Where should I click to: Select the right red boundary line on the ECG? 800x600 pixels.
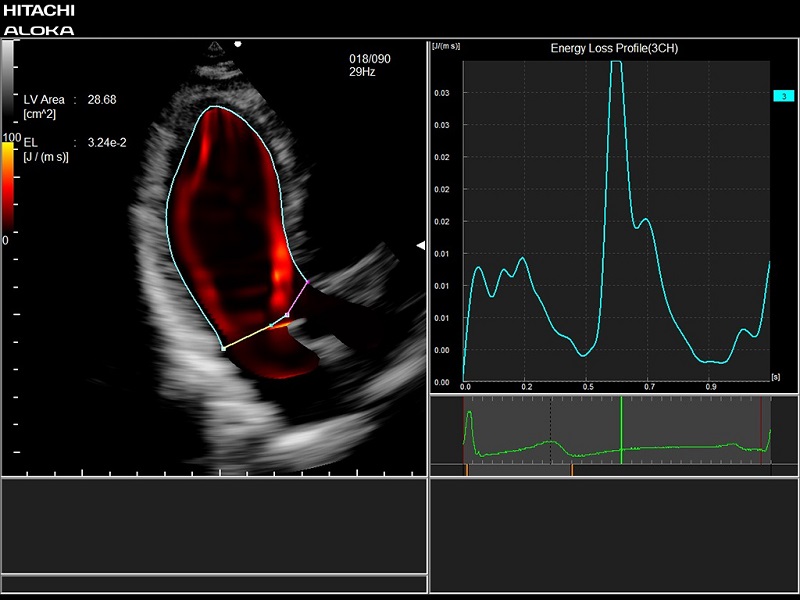pyautogui.click(x=762, y=429)
